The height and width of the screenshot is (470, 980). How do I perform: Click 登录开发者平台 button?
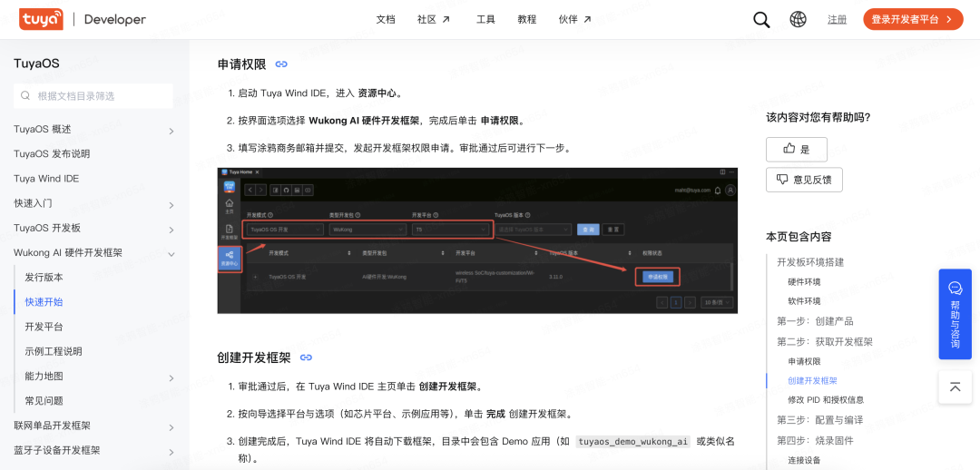pyautogui.click(x=913, y=19)
